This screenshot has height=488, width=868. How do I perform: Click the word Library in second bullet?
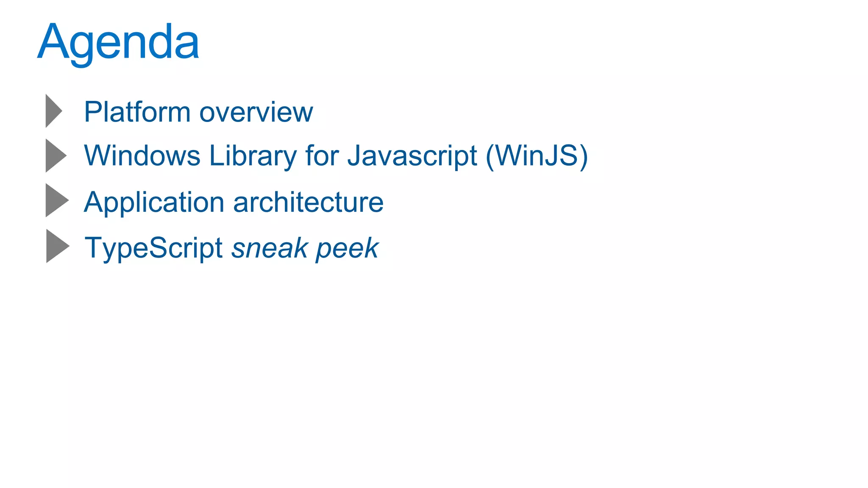coord(253,155)
